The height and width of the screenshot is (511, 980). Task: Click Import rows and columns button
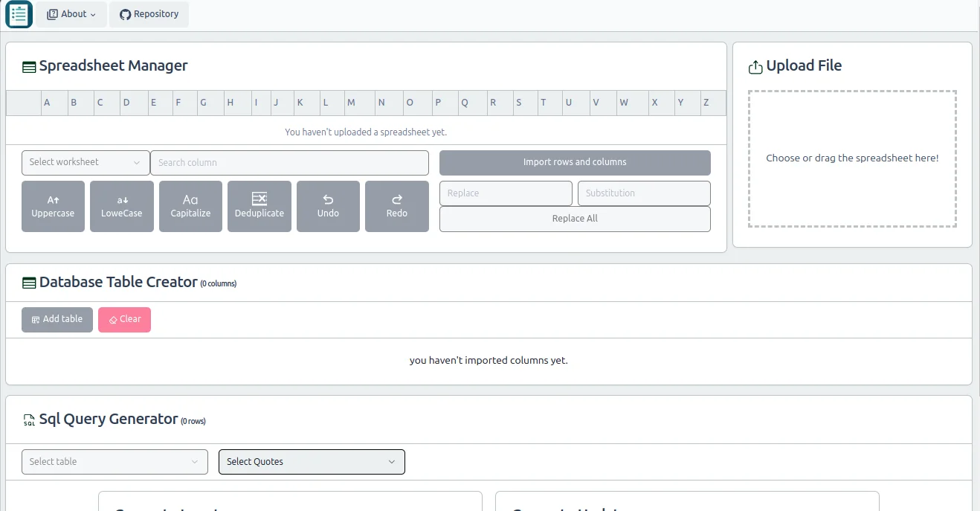[x=575, y=162]
